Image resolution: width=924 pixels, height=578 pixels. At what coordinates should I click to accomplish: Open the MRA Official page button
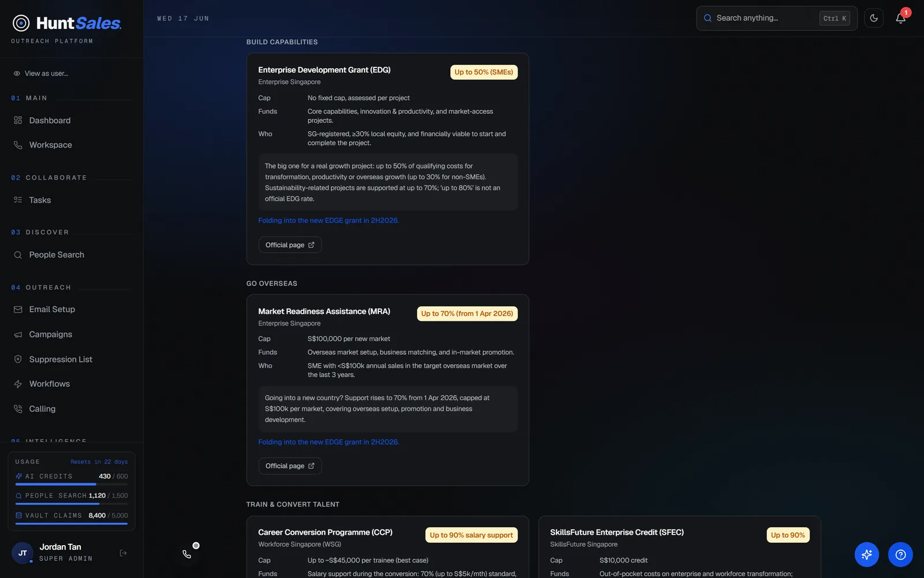pyautogui.click(x=290, y=466)
